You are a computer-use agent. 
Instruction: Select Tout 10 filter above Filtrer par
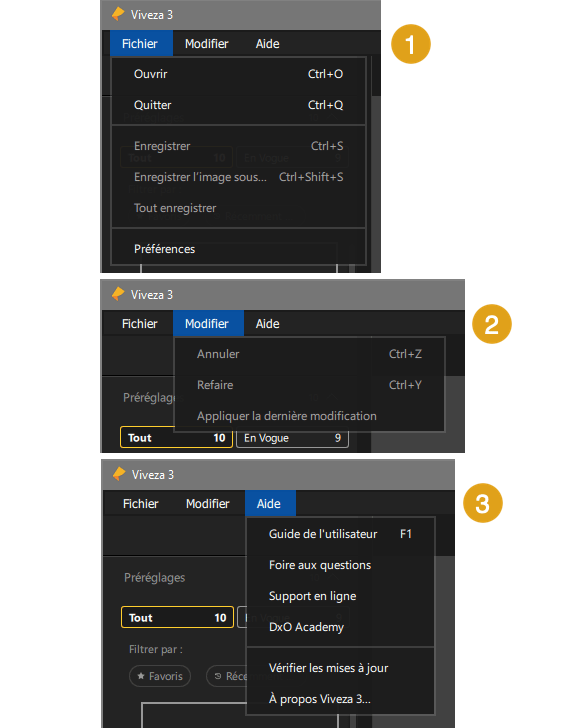tap(177, 618)
